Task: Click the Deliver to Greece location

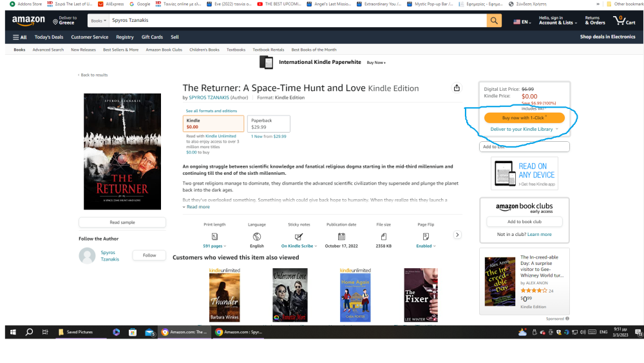Action: pos(65,20)
